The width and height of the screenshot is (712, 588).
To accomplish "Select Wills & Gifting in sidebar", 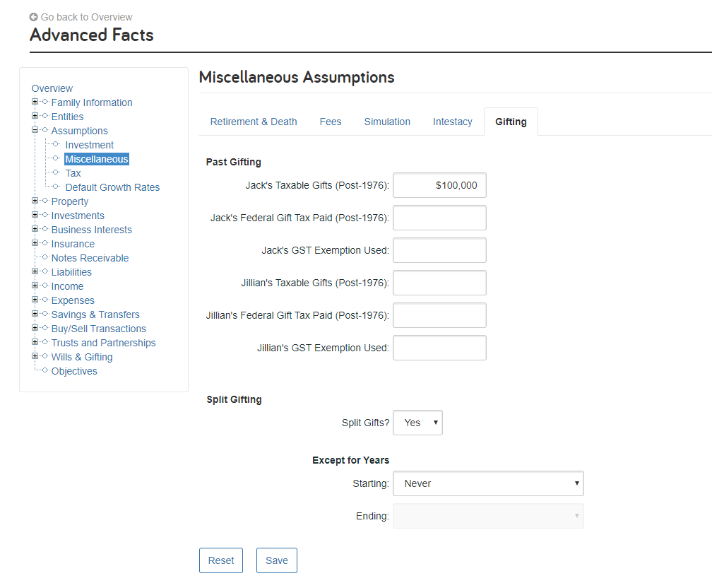I will (x=82, y=357).
